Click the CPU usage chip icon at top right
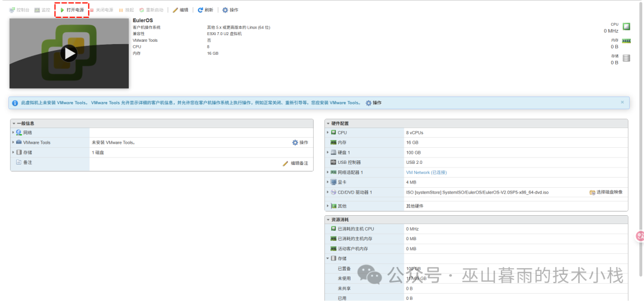This screenshot has width=644, height=301. click(626, 27)
